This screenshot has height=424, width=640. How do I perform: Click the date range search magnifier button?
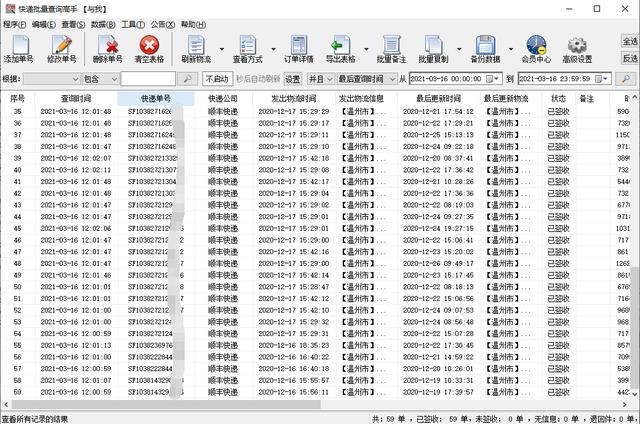(625, 79)
